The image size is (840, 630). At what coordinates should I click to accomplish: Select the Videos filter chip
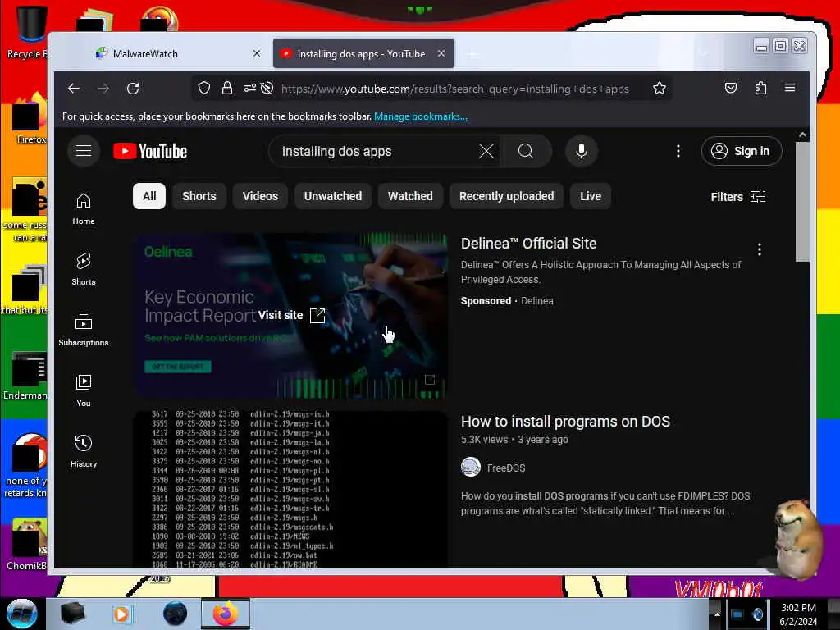pos(260,196)
